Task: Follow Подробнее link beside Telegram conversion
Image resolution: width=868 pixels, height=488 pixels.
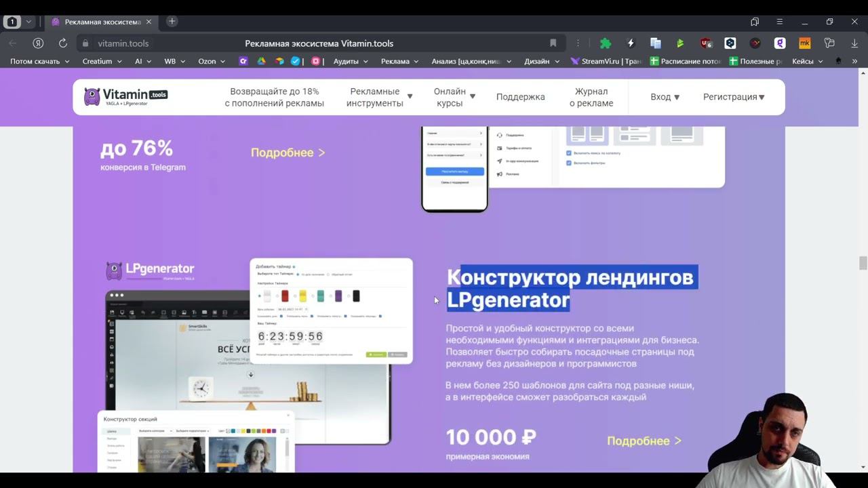Action: tap(288, 152)
